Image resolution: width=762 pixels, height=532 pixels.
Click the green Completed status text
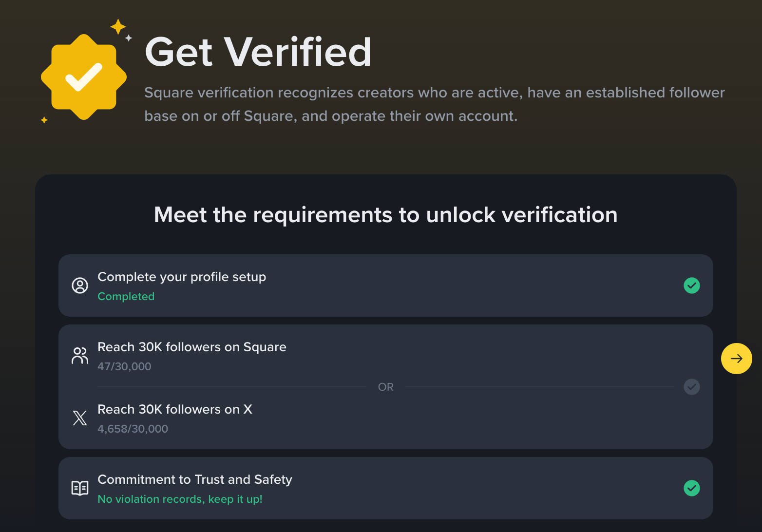126,296
